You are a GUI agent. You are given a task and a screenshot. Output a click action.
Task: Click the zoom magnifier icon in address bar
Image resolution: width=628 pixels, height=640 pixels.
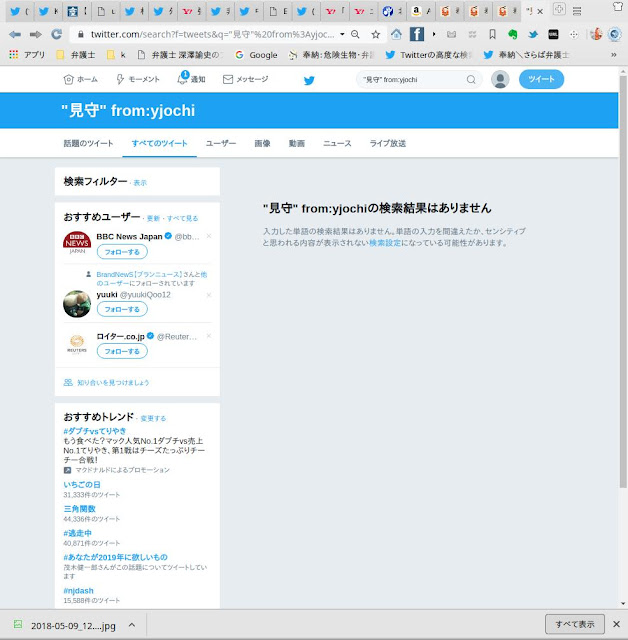point(355,35)
